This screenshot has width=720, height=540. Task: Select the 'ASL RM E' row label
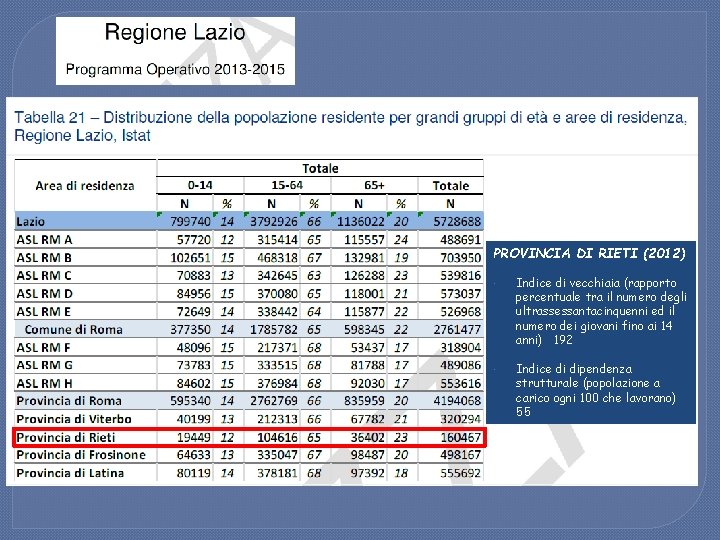pyautogui.click(x=44, y=312)
